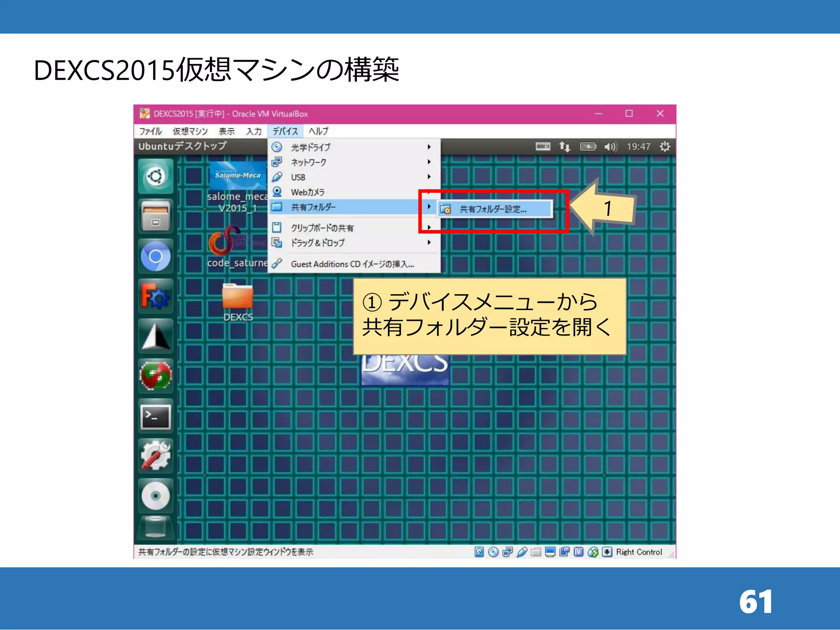Click the optical disc icon beside 光学ドライブ
The width and height of the screenshot is (840, 630).
[277, 147]
